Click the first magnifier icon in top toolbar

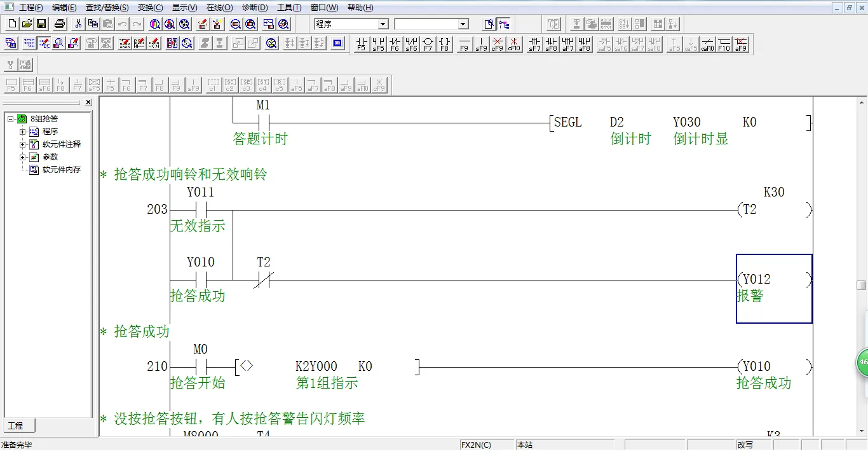coord(155,24)
